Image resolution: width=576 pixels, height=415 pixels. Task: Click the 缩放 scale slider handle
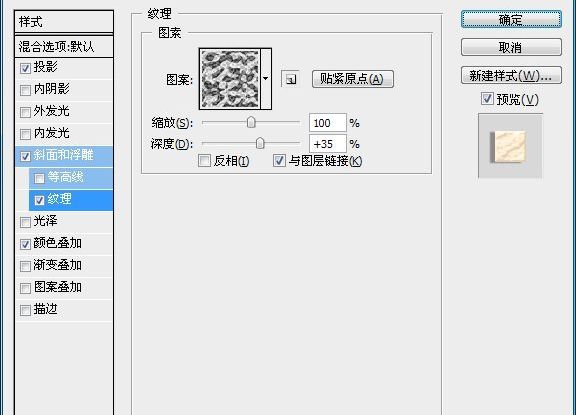251,122
